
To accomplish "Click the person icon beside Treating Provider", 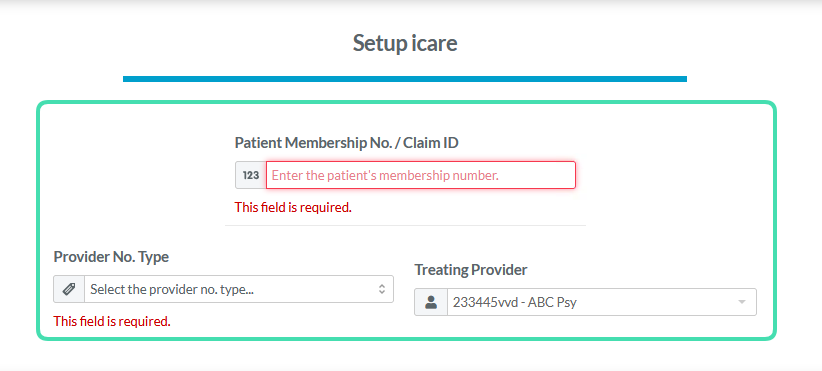I will [431, 302].
